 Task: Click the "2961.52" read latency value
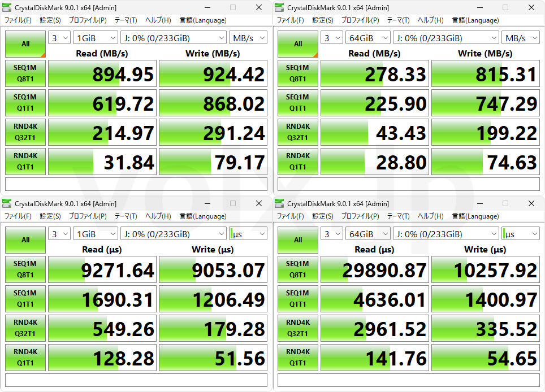(375, 328)
